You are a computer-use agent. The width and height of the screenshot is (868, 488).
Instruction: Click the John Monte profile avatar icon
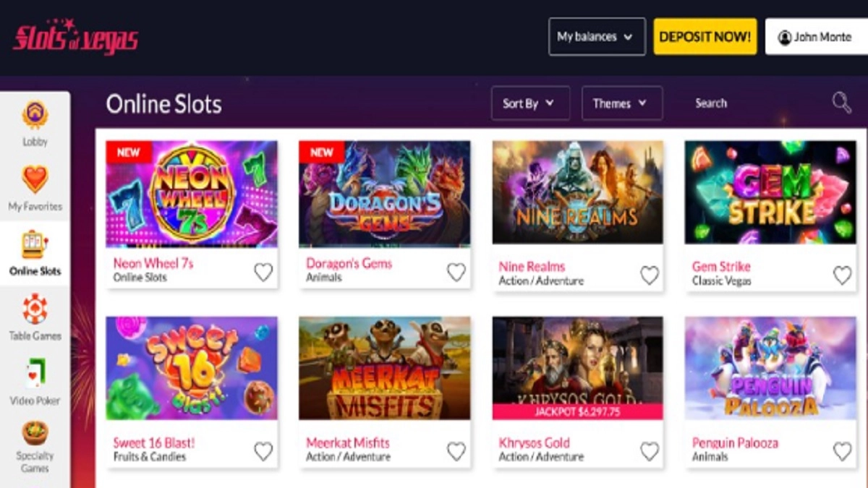pos(784,37)
